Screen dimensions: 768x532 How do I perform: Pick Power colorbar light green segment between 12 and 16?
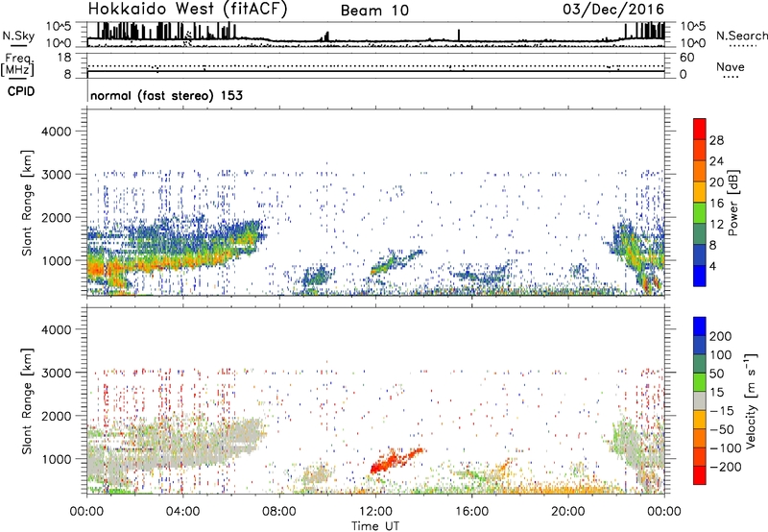coord(700,213)
